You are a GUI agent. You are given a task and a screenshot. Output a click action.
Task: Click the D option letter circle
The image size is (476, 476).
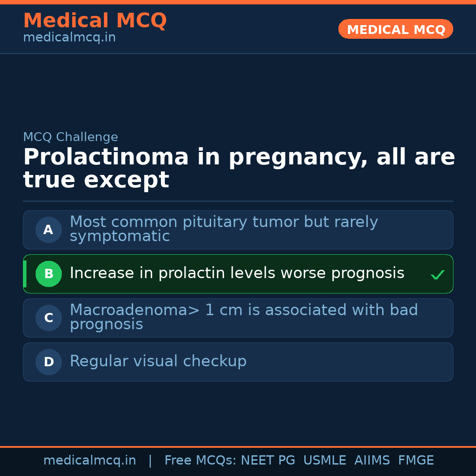(48, 362)
